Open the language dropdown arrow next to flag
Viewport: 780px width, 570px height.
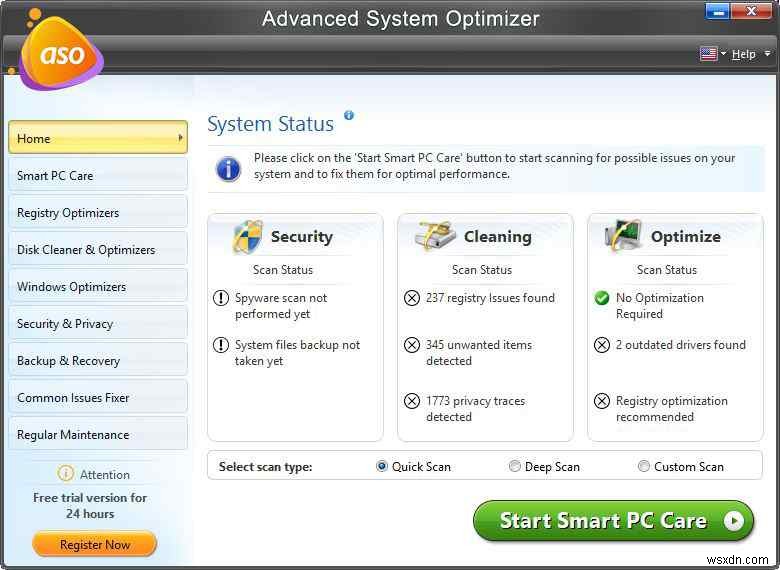pos(723,53)
